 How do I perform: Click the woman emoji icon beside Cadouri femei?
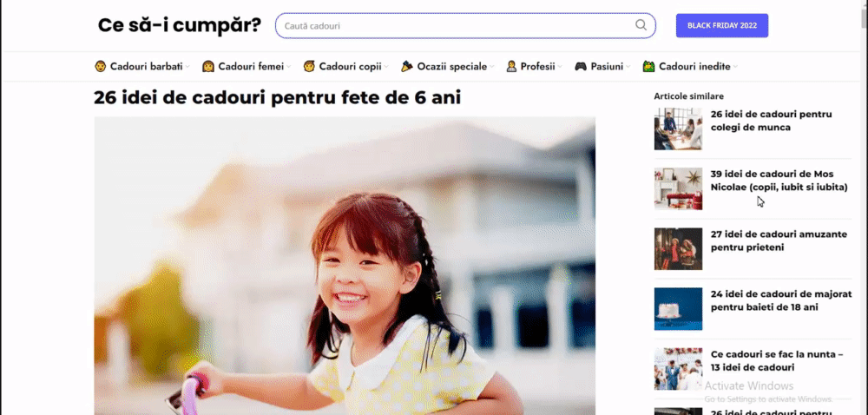coord(208,66)
